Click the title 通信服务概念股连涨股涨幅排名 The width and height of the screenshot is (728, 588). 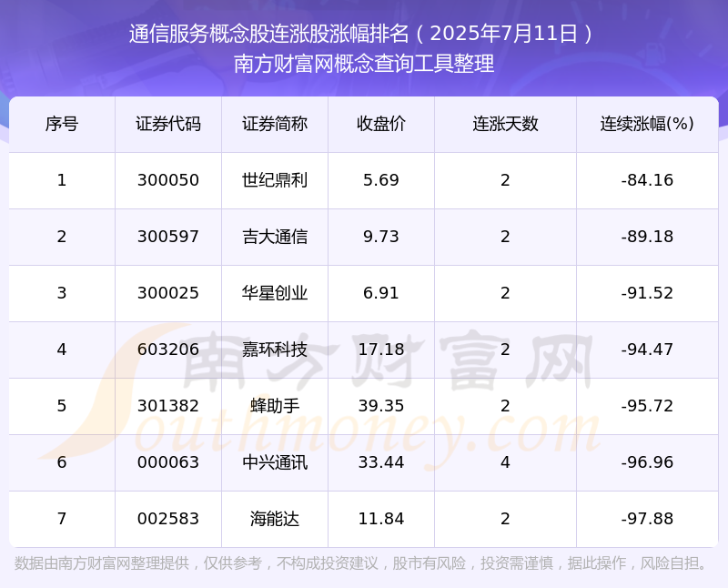(x=268, y=34)
